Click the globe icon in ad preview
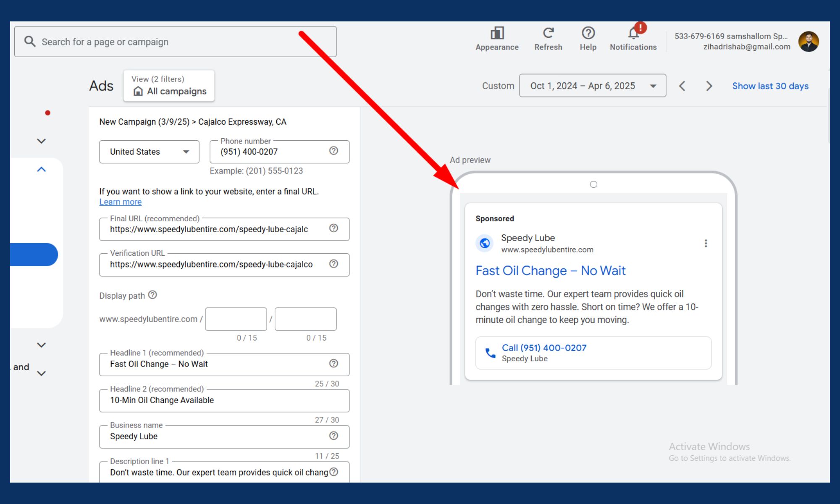Screen dimensions: 840x504 (x=485, y=243)
